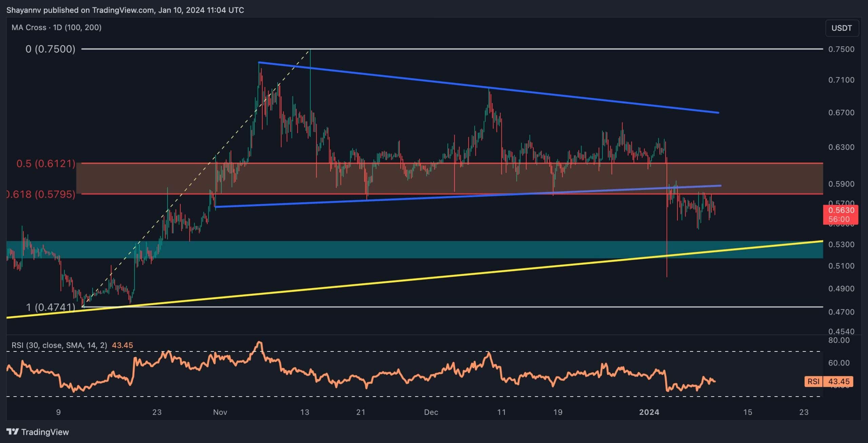Click the USDT currency button
Screen dimensions: 868x443
tap(842, 28)
